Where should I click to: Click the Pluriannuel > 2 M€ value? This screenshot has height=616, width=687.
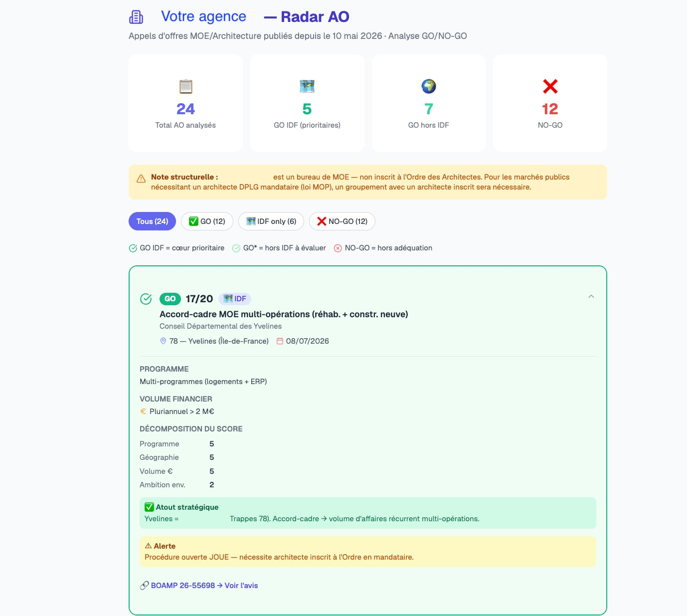pos(182,411)
